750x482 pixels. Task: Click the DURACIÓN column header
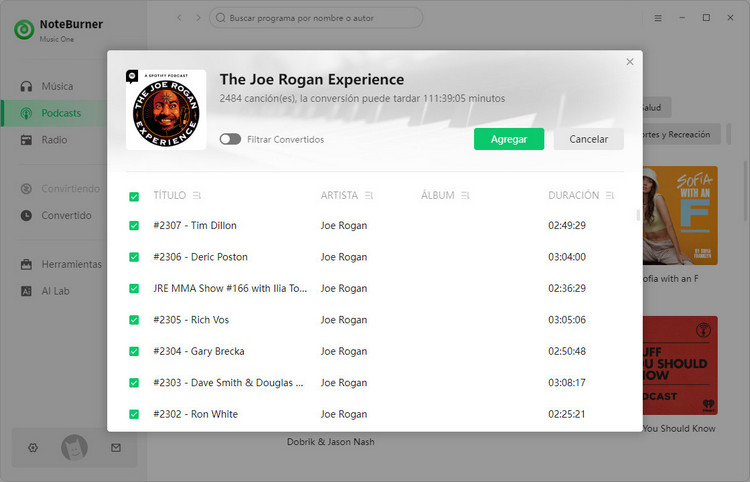pyautogui.click(x=574, y=196)
